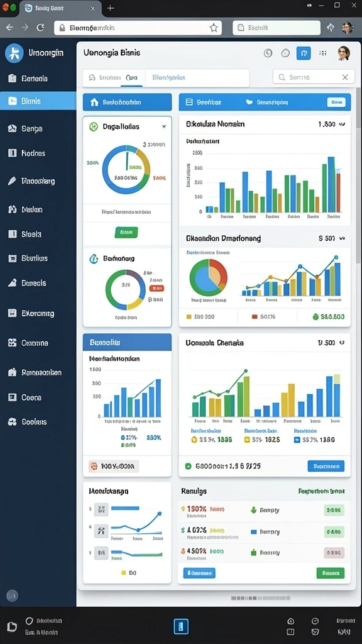Click the round blue logo in the sidebar

[14, 53]
